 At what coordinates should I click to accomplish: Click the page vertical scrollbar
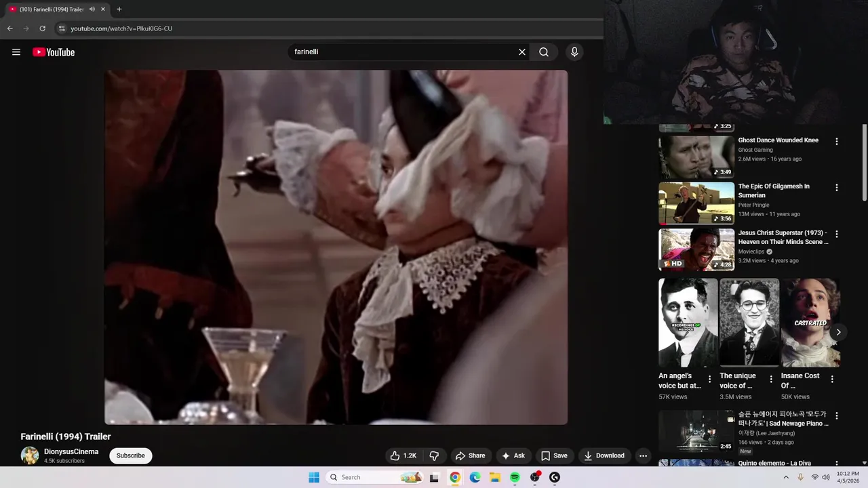coord(865,163)
